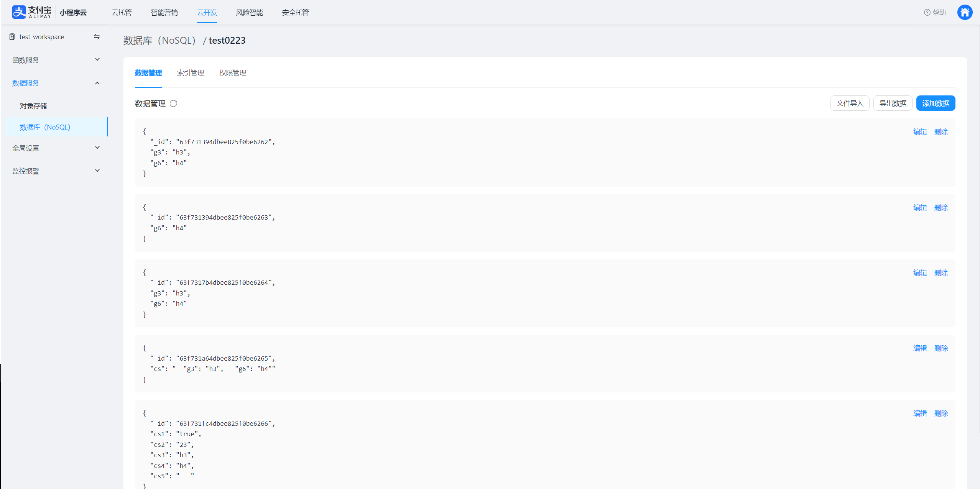Open the blue home avatar icon
Image resolution: width=980 pixels, height=489 pixels.
pos(964,12)
